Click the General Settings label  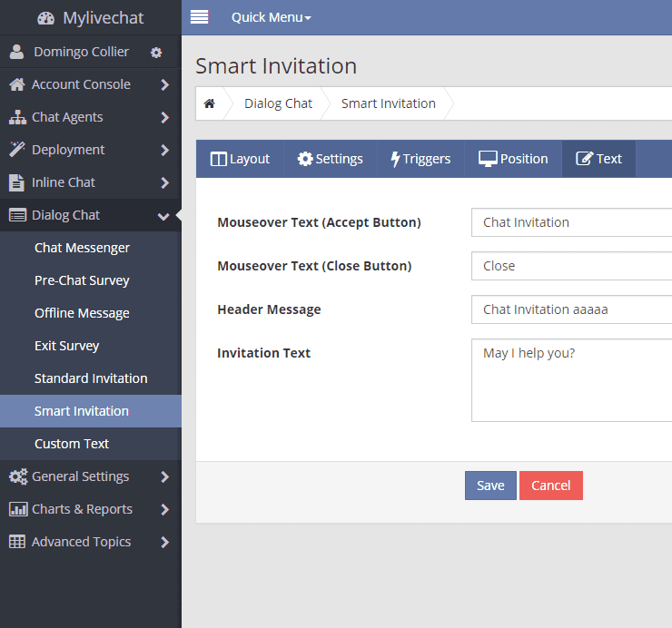(x=80, y=476)
